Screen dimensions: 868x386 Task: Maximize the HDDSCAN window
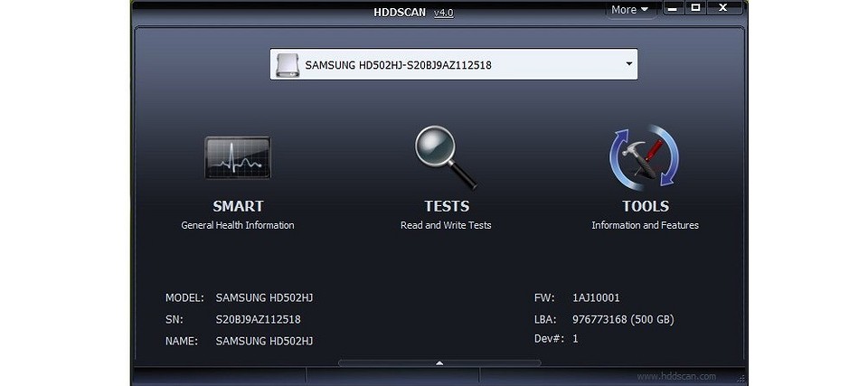[x=696, y=8]
